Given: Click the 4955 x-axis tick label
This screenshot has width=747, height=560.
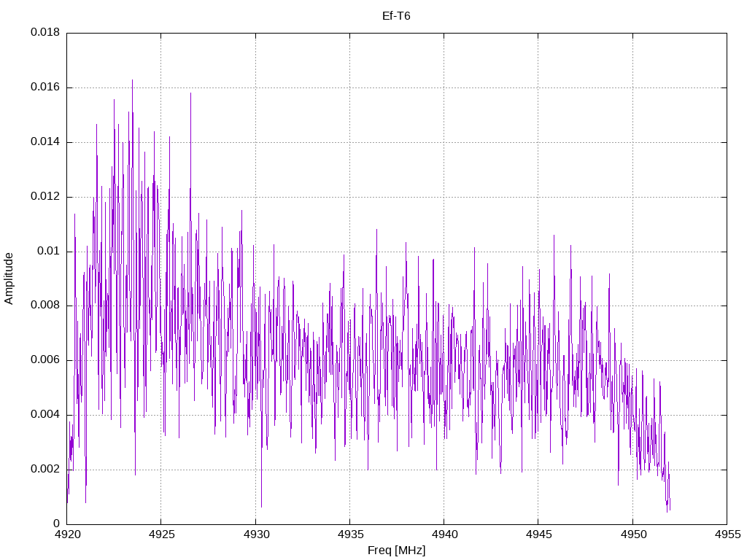Looking at the screenshot, I should (x=727, y=534).
